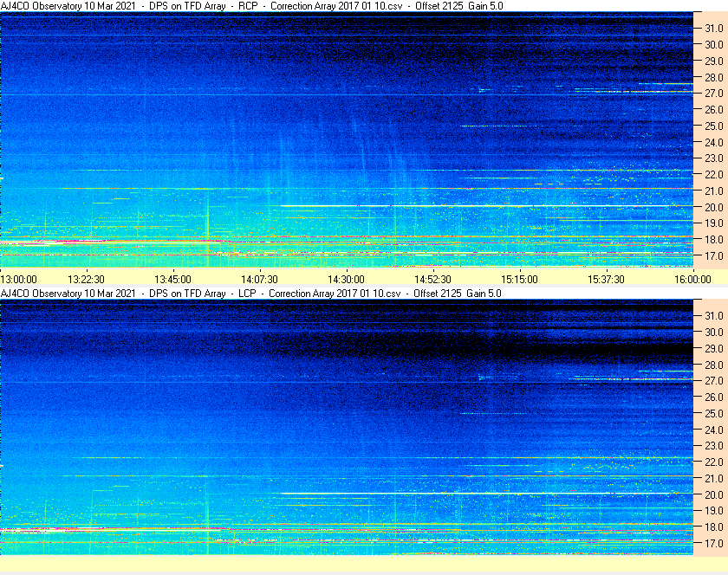
Task: Select the 25.0 frequency tick on LCP plot
Action: (x=714, y=414)
